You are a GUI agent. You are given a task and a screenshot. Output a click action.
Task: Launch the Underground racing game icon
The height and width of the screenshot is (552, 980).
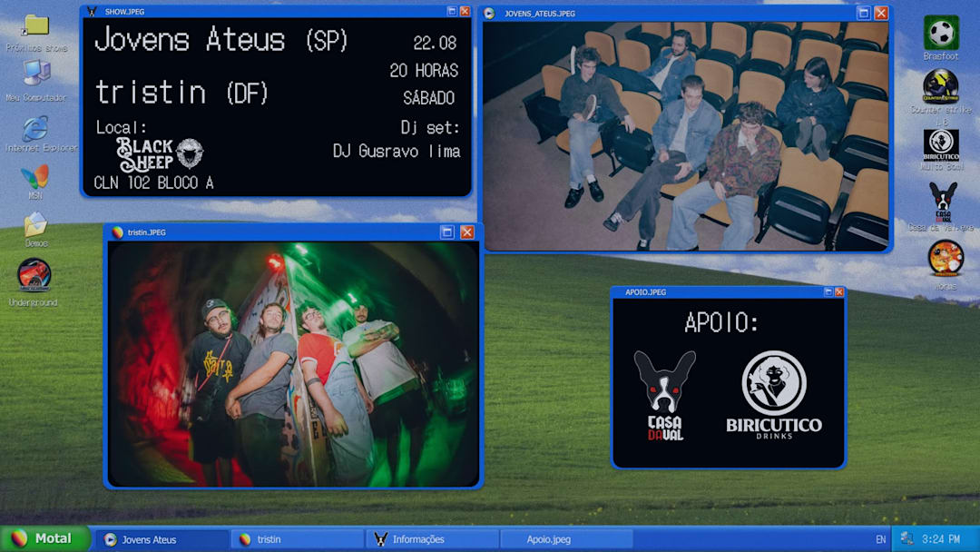(34, 275)
